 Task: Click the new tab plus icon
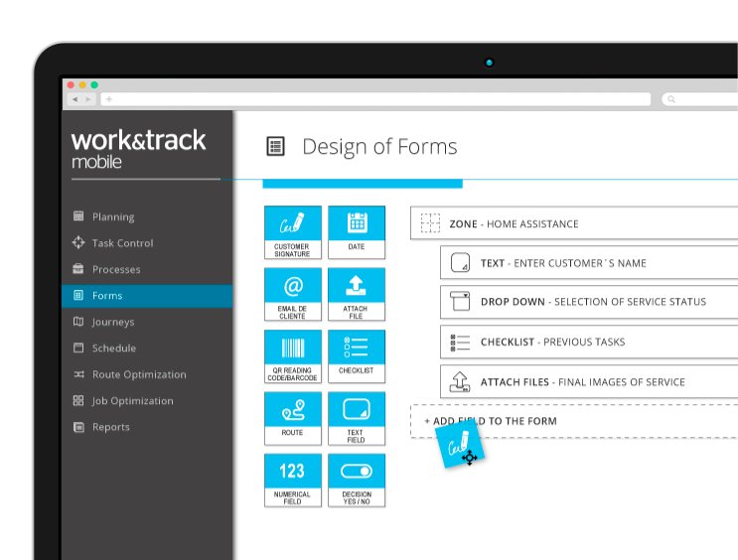(109, 99)
